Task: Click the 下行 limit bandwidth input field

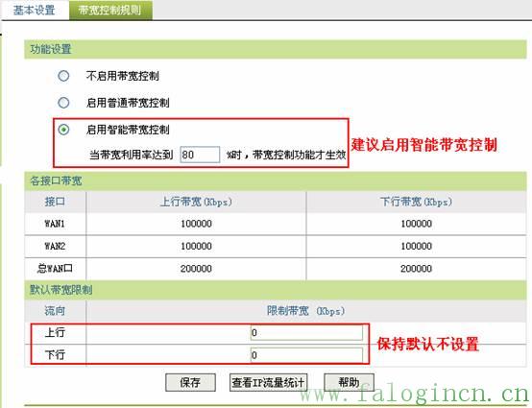Action: click(x=306, y=355)
